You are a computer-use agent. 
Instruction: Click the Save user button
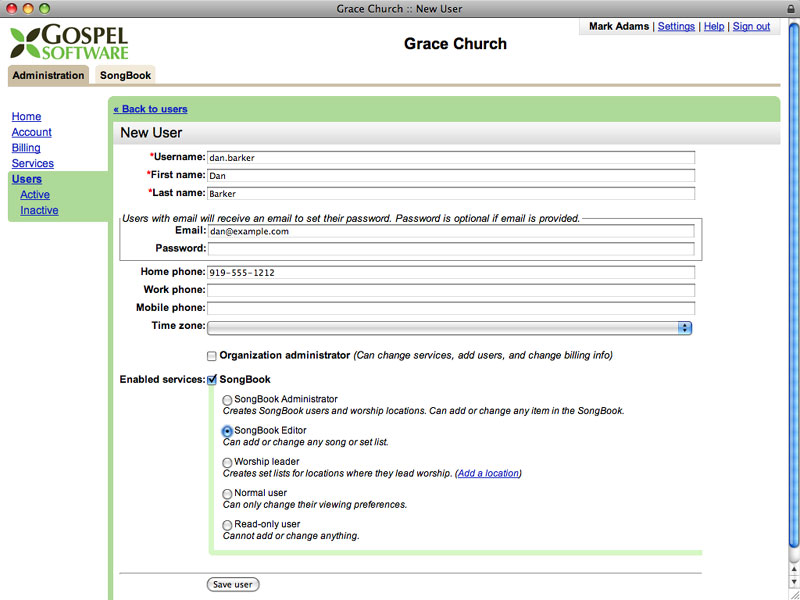click(x=233, y=585)
